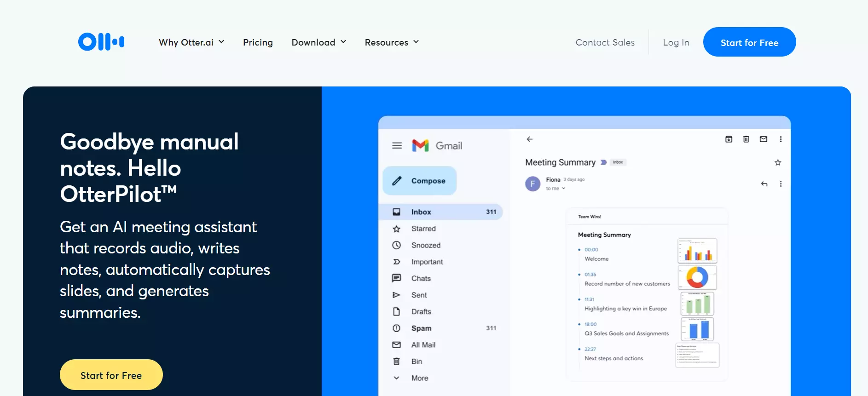Click the Chats icon in the sidebar
The image size is (868, 396).
[x=396, y=278]
